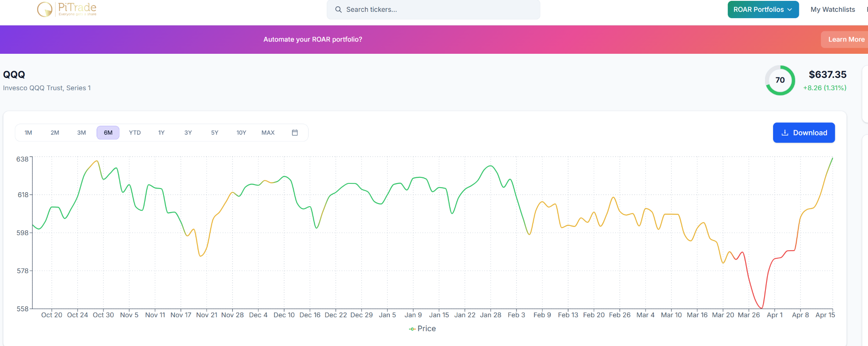Open My Watchlists
Screen dimensions: 868x346
click(x=832, y=9)
